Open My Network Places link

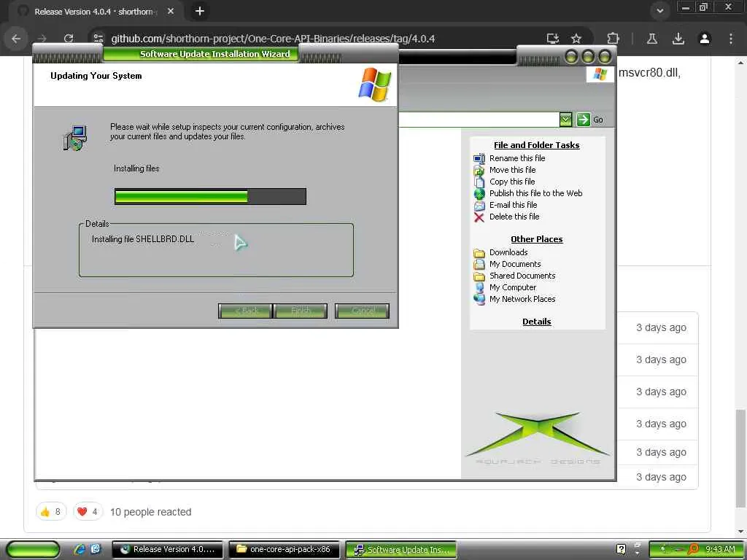[x=522, y=299]
